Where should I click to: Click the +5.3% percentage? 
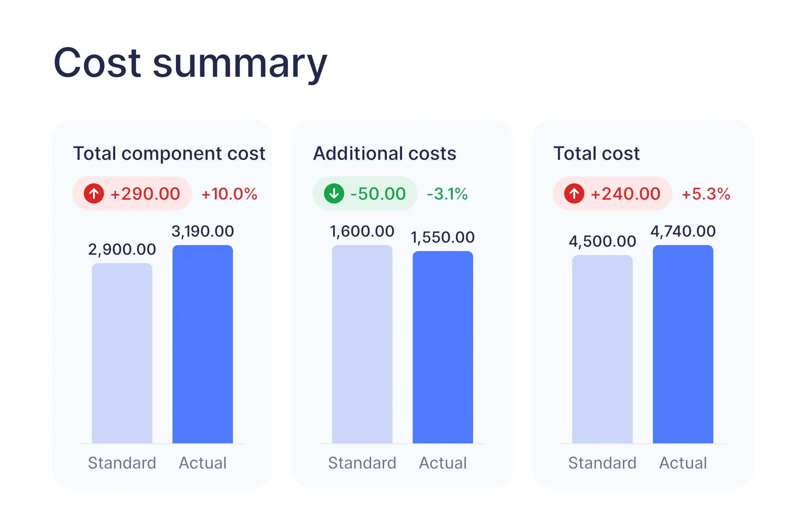coord(706,194)
